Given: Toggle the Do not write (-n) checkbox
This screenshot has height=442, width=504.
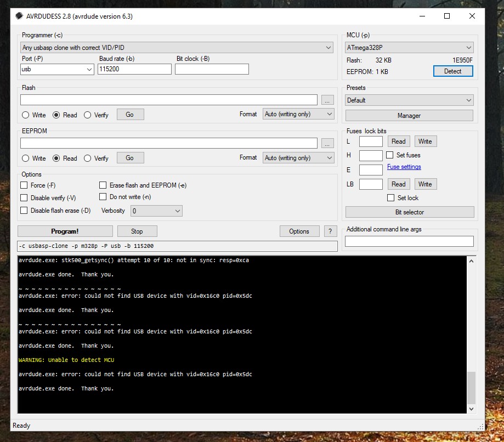Looking at the screenshot, I should tap(103, 196).
